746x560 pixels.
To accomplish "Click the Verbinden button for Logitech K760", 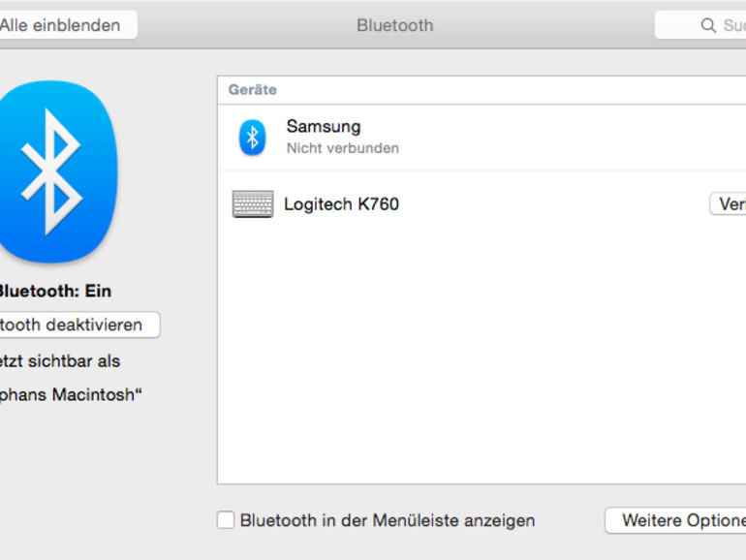I will [728, 204].
